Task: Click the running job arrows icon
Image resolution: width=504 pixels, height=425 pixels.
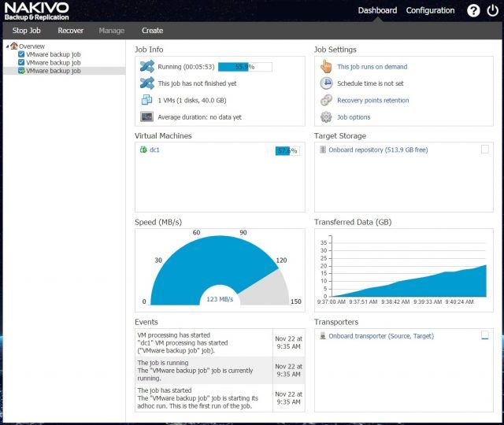Action: 147,66
